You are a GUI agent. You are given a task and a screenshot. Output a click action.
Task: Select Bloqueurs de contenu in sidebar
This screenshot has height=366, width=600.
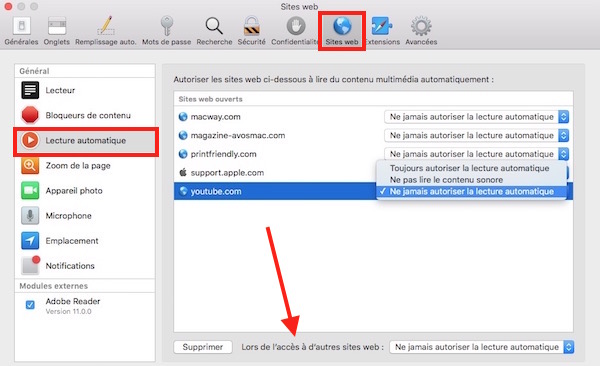point(85,115)
